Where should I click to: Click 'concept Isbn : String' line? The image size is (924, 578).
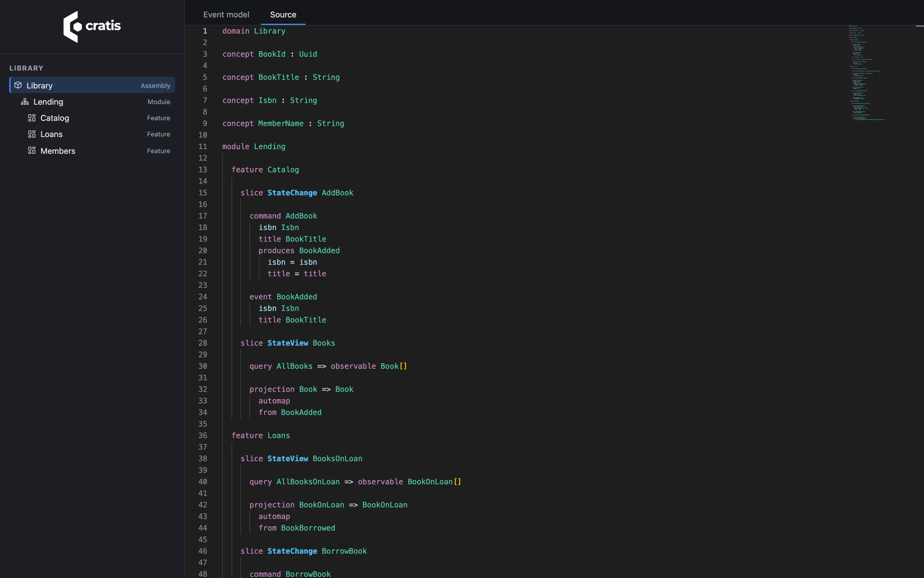click(x=270, y=100)
